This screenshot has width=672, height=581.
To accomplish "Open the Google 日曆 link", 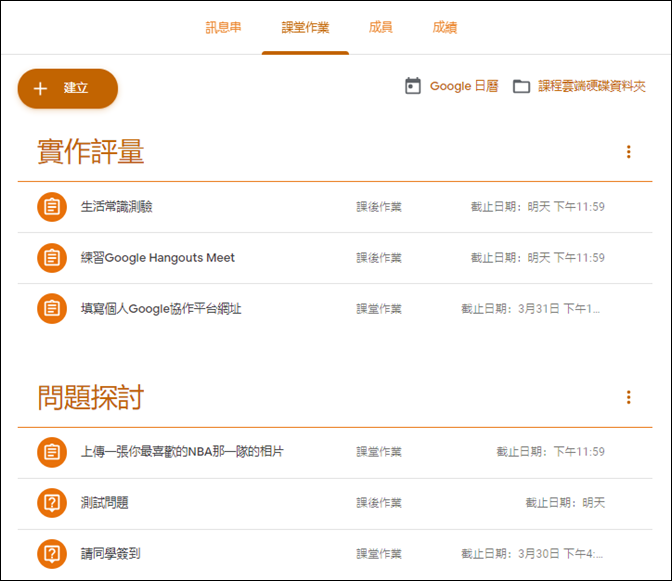I will [464, 86].
